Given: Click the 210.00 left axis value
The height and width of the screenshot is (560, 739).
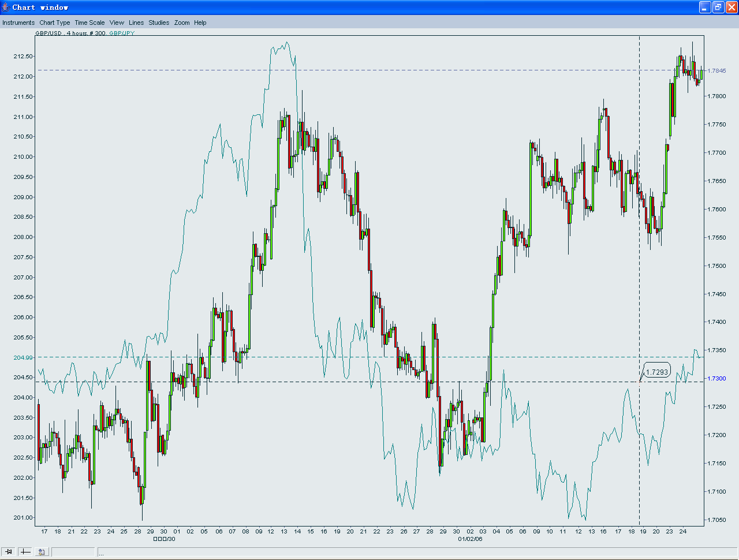Looking at the screenshot, I should coord(23,157).
